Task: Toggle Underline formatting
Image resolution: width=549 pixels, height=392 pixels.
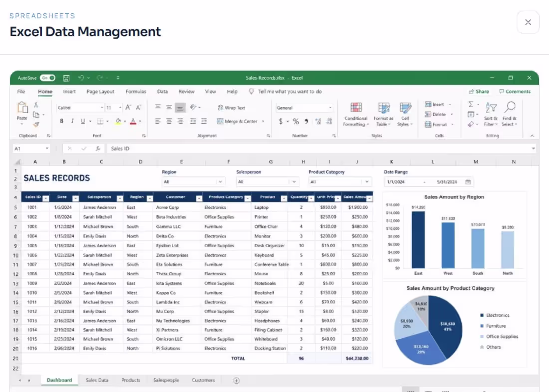Action: tap(83, 121)
